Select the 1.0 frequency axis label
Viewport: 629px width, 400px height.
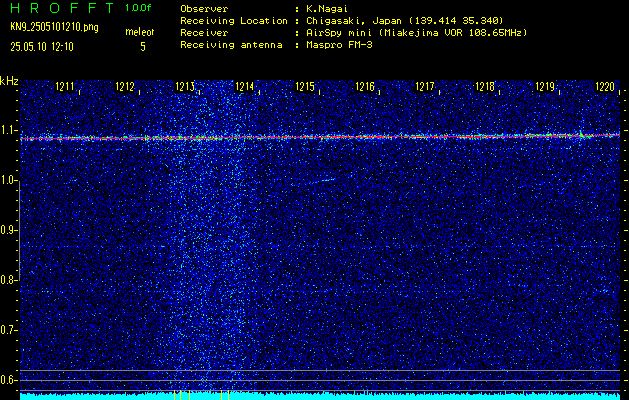(x=7, y=181)
